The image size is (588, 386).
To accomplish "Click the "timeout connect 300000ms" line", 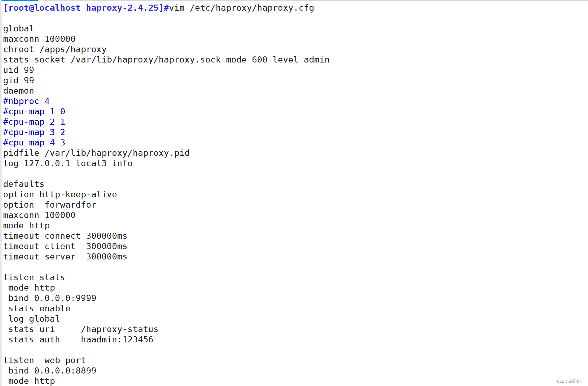I will [x=65, y=236].
